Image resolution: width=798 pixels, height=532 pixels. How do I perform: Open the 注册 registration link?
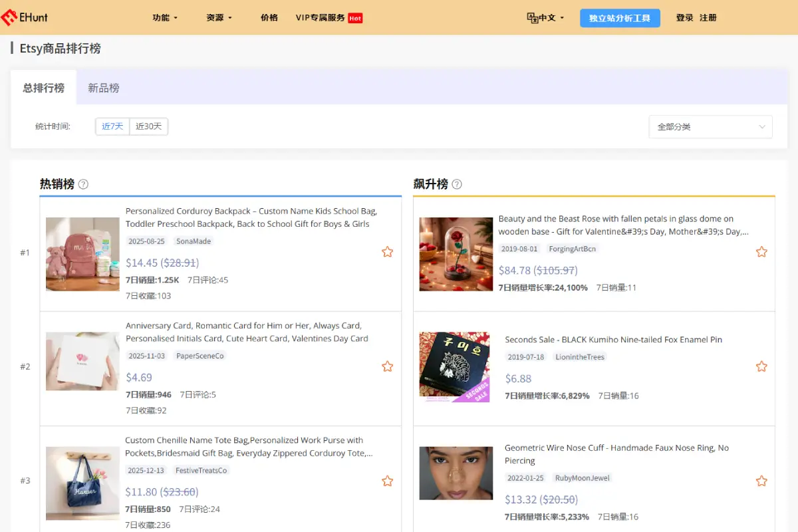click(708, 18)
